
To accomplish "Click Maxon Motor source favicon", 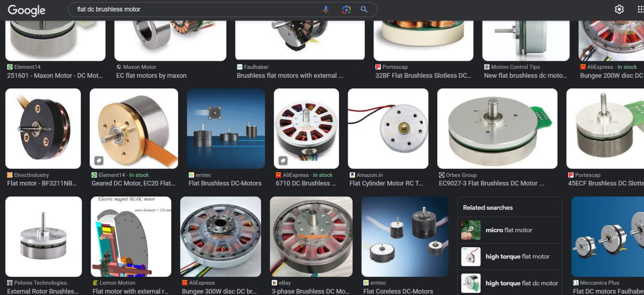I will [x=119, y=67].
